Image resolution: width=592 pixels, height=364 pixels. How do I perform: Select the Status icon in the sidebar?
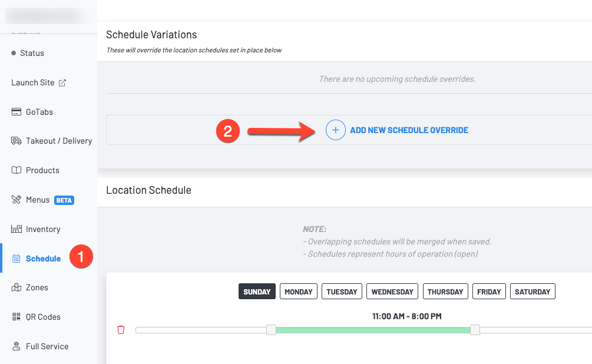click(x=14, y=53)
